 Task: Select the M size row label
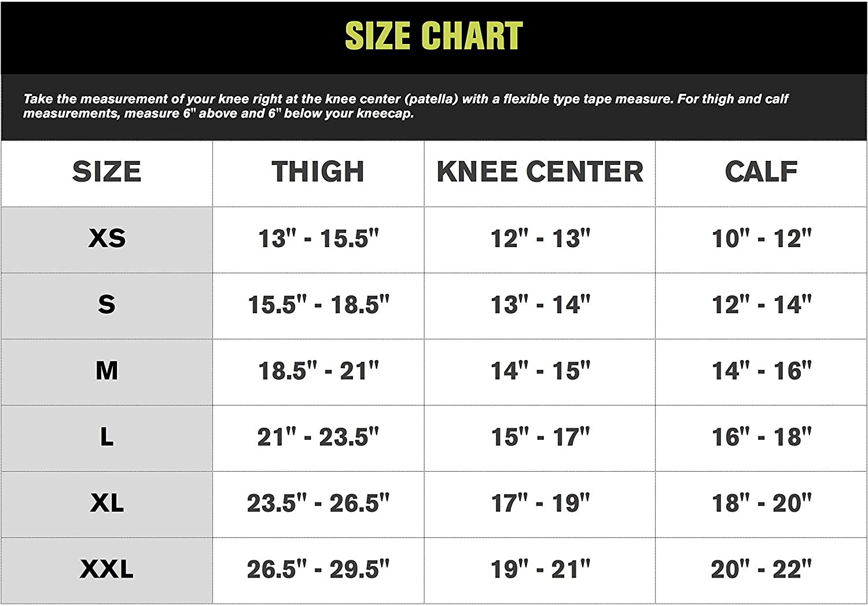(107, 370)
